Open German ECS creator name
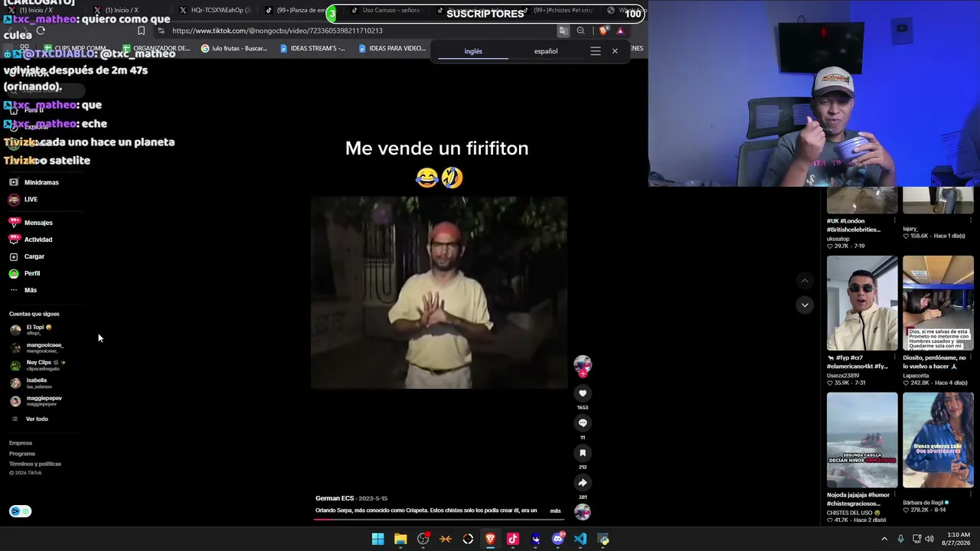The image size is (980, 551). click(x=335, y=498)
